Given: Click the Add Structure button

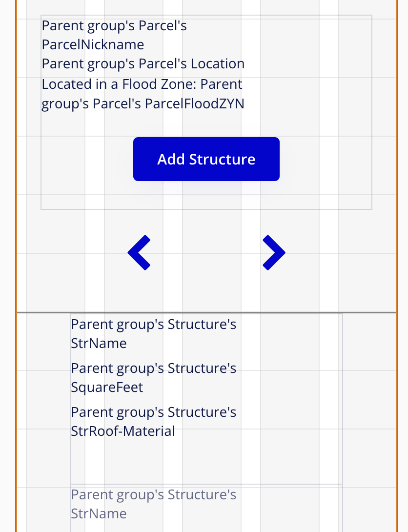Looking at the screenshot, I should [x=206, y=159].
